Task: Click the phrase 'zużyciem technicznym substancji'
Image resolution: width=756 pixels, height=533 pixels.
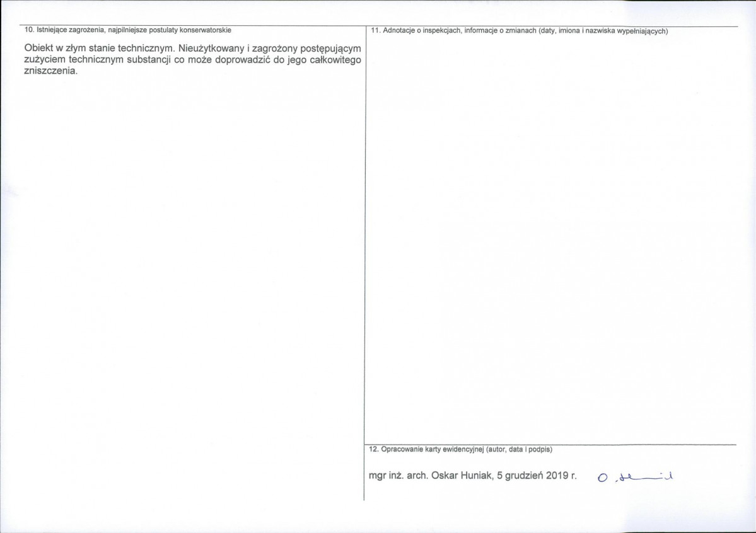Action: pyautogui.click(x=97, y=60)
